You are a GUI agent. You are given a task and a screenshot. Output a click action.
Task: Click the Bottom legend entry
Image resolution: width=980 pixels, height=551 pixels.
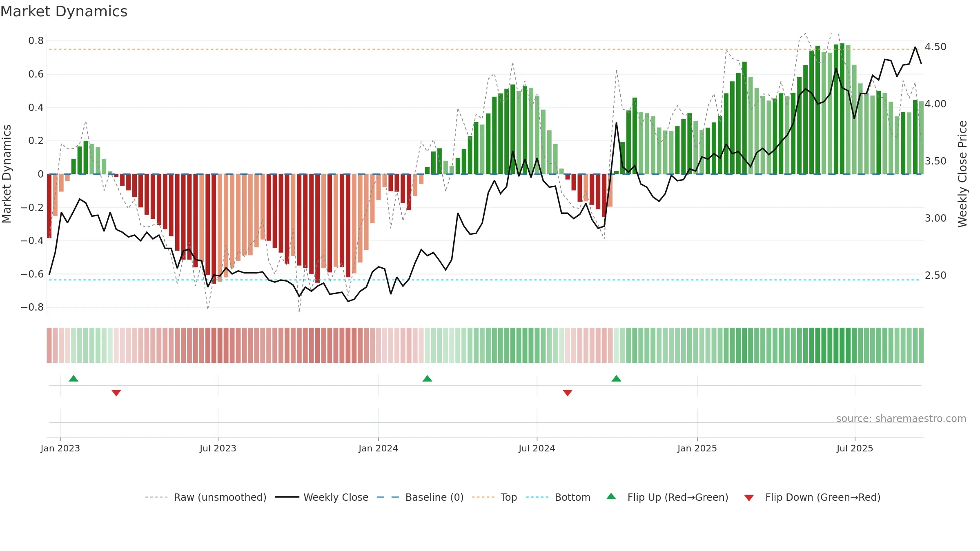[558, 497]
